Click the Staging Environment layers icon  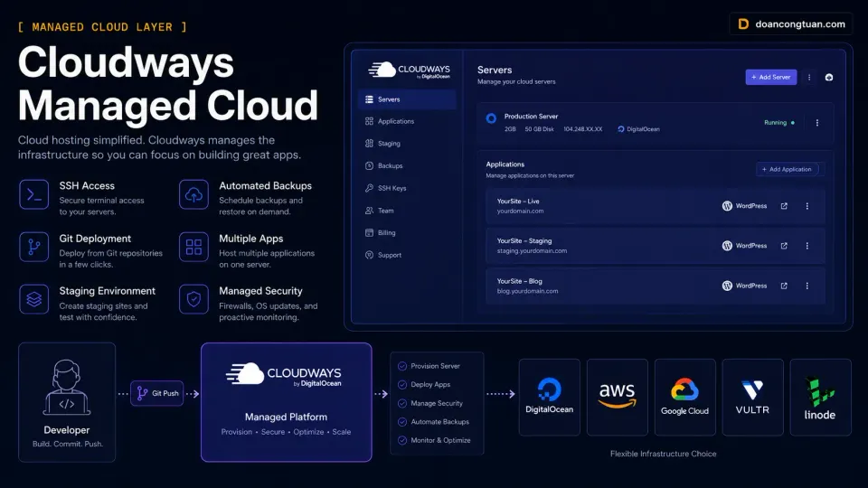coord(34,299)
